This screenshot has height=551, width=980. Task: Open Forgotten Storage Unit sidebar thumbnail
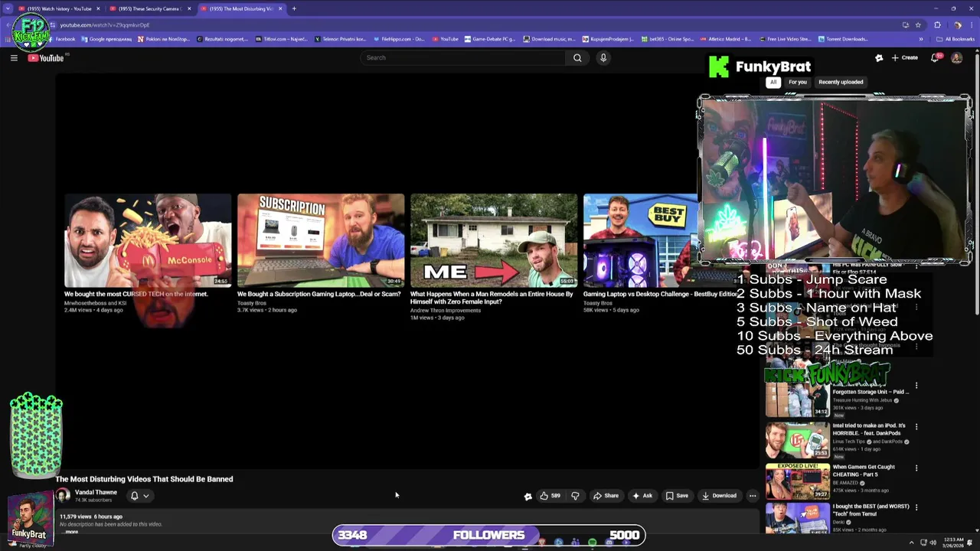[797, 399]
